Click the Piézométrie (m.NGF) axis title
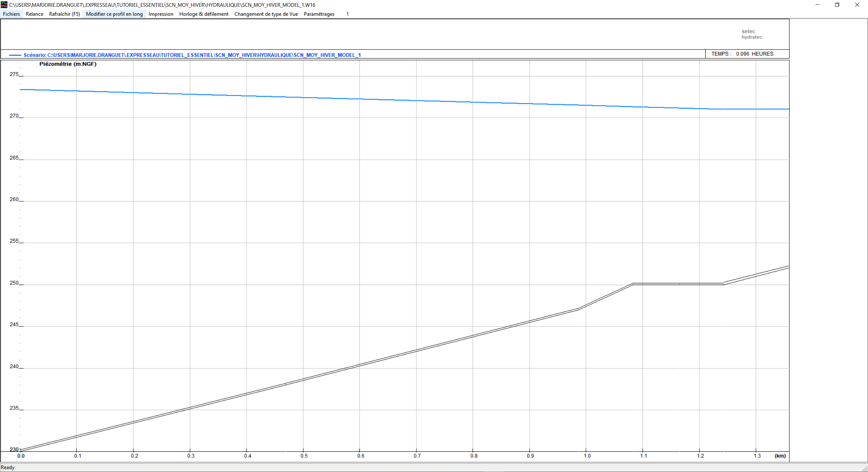 [68, 64]
